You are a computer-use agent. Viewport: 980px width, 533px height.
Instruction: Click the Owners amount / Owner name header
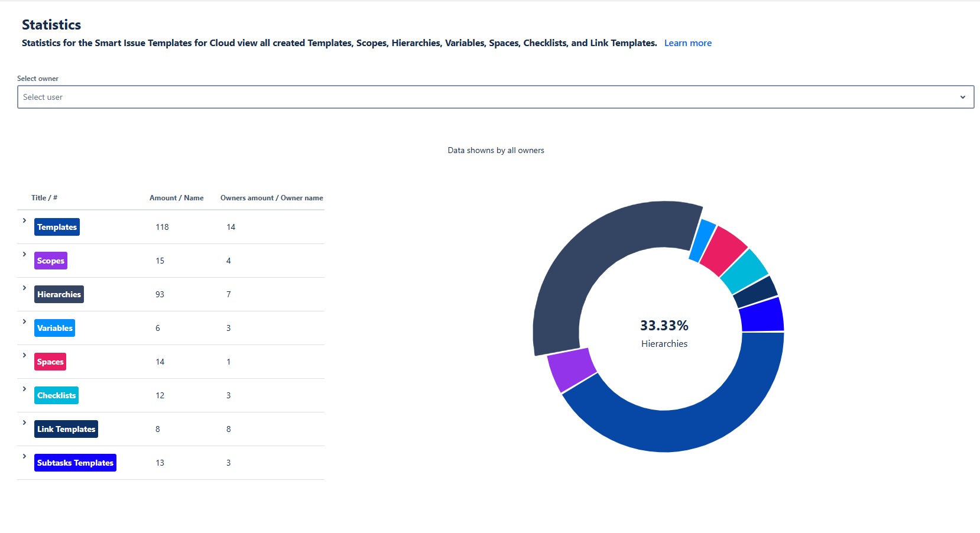(271, 198)
